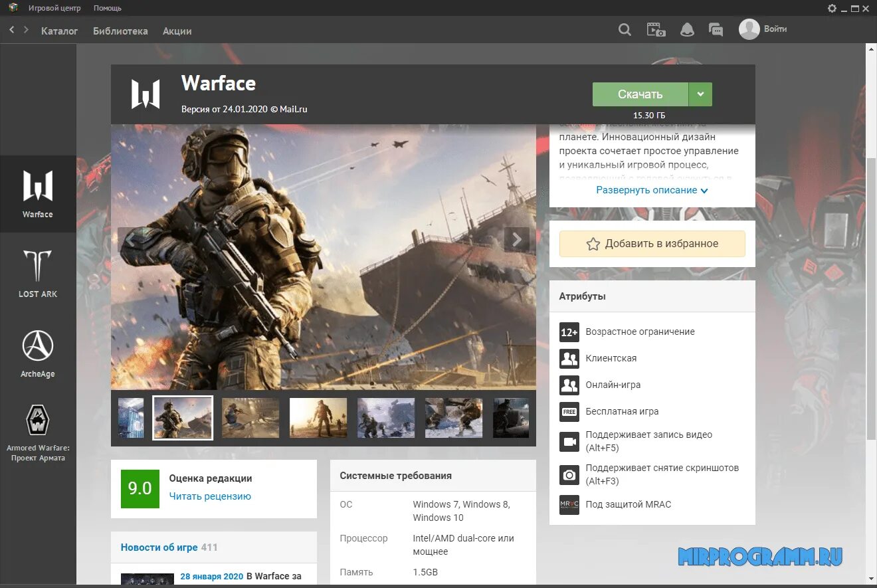Click the FREE game attribute icon

pos(569,411)
